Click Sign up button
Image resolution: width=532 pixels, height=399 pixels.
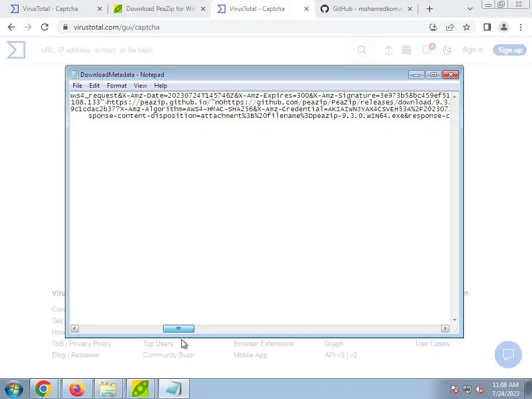pyautogui.click(x=510, y=50)
